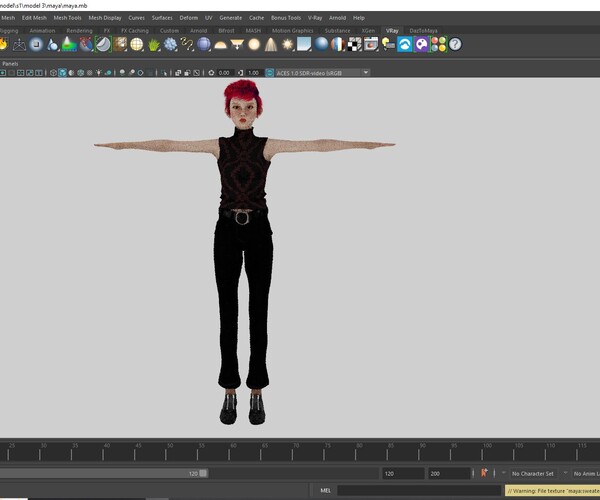Click the glossy blue material sphere icon
Image resolution: width=600 pixels, height=500 pixels.
(x=321, y=44)
